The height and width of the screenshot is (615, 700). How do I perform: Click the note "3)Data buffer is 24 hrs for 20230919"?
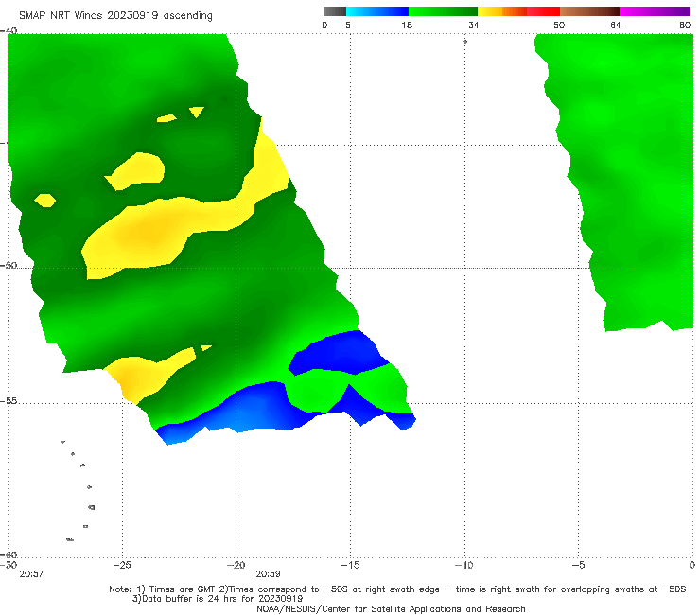pos(218,599)
